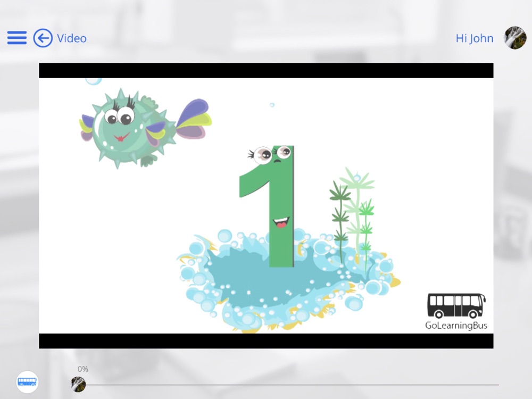532x399 pixels.
Task: Click the 0% progress label
Action: click(x=83, y=369)
